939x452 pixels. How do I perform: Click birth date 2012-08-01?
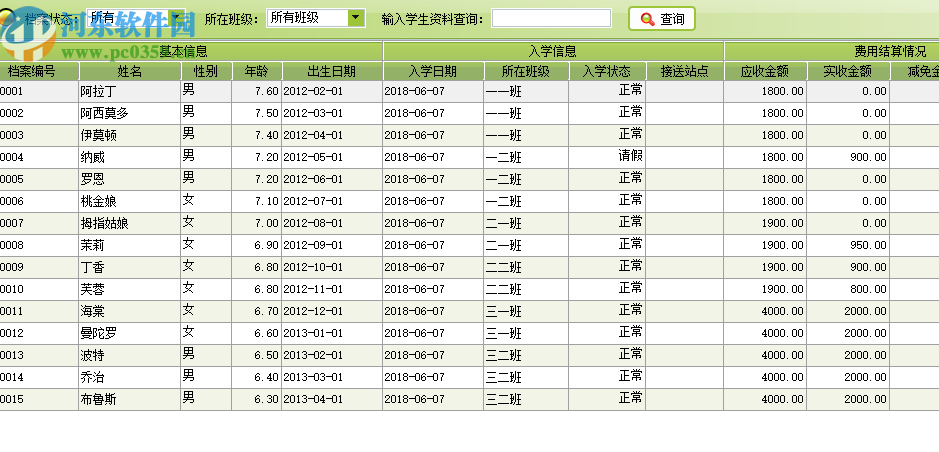click(313, 223)
